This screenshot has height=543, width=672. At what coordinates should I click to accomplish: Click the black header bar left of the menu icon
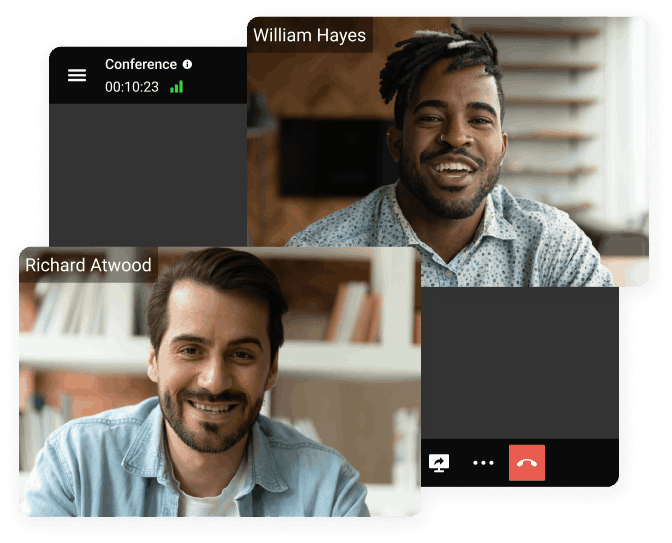coord(58,76)
